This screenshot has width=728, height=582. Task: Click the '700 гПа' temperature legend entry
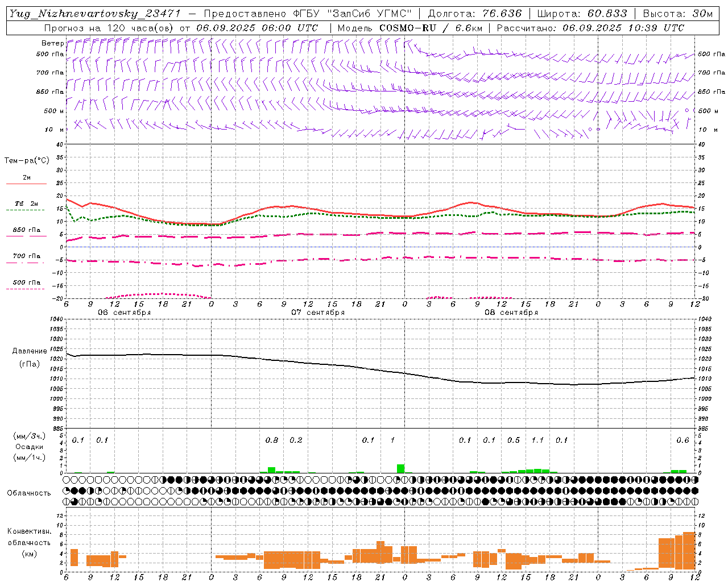(x=27, y=256)
